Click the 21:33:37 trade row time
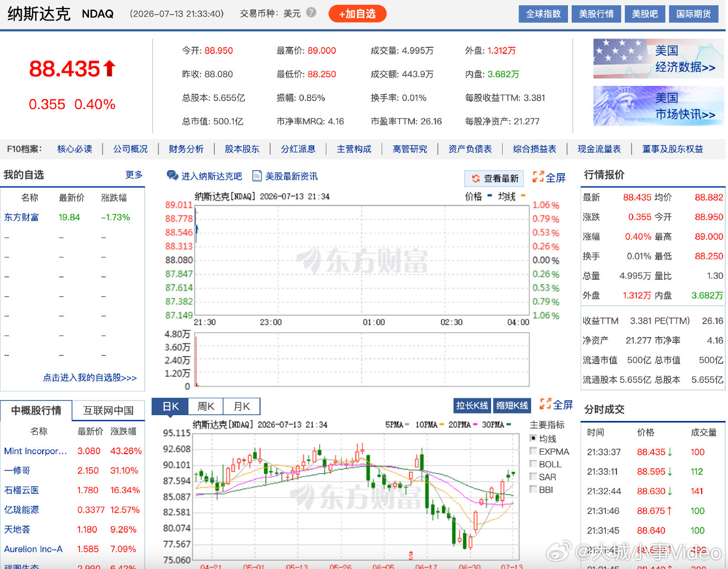The image size is (728, 569). point(604,452)
